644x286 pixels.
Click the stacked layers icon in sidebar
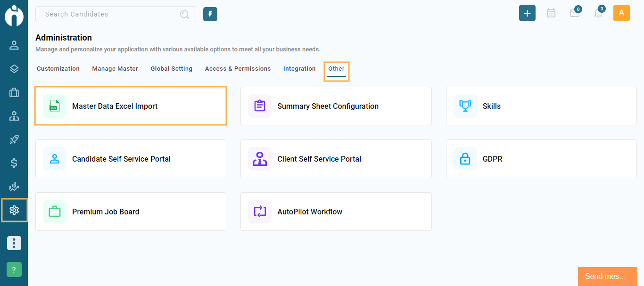pos(14,69)
